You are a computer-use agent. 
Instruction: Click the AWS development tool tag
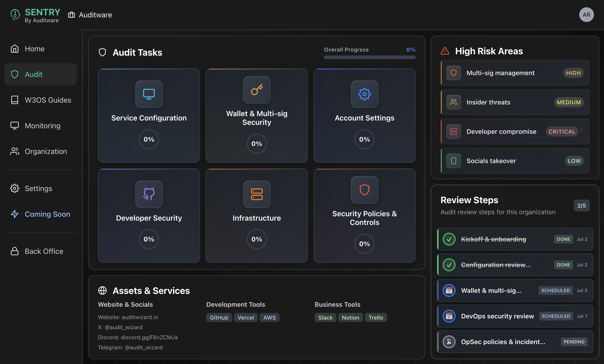point(269,317)
